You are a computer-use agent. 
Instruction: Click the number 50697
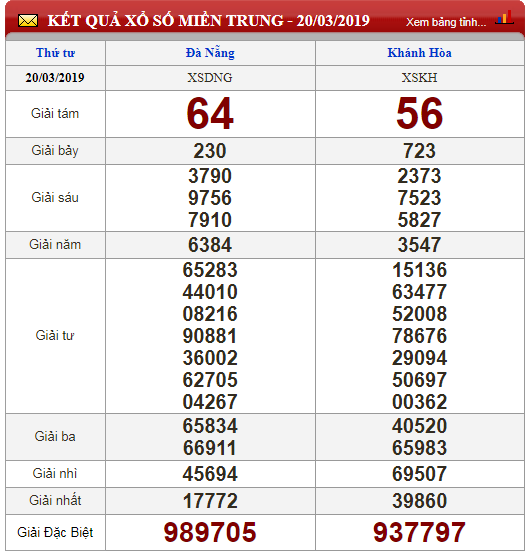tap(419, 380)
